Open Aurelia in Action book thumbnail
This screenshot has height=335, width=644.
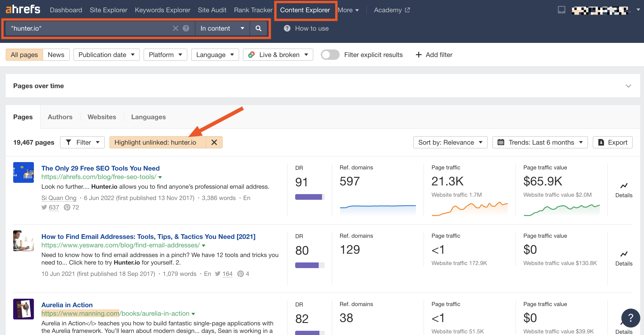click(x=23, y=309)
